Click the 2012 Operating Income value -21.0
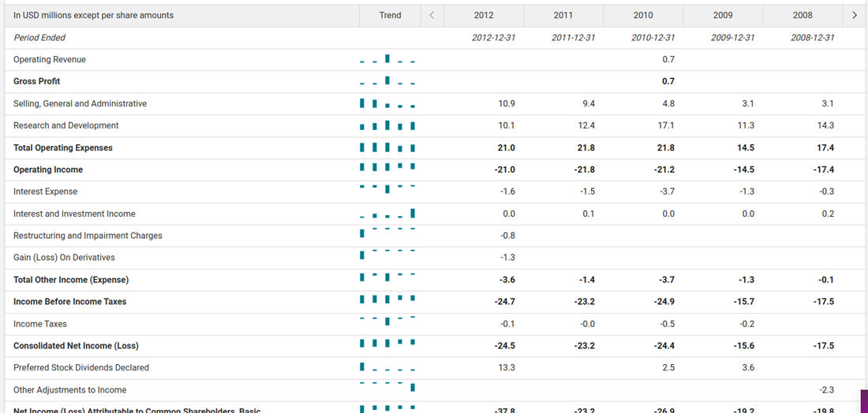Image resolution: width=868 pixels, height=413 pixels. pos(505,170)
